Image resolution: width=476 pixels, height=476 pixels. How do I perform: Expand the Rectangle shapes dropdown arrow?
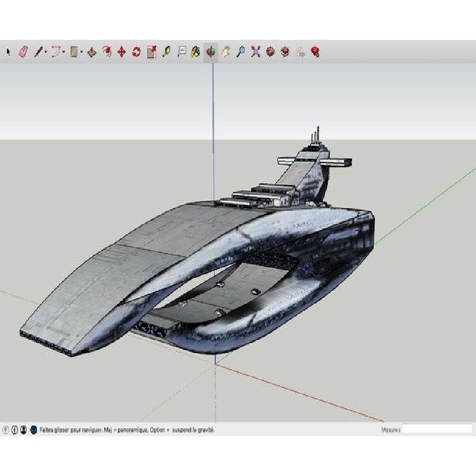point(82,52)
